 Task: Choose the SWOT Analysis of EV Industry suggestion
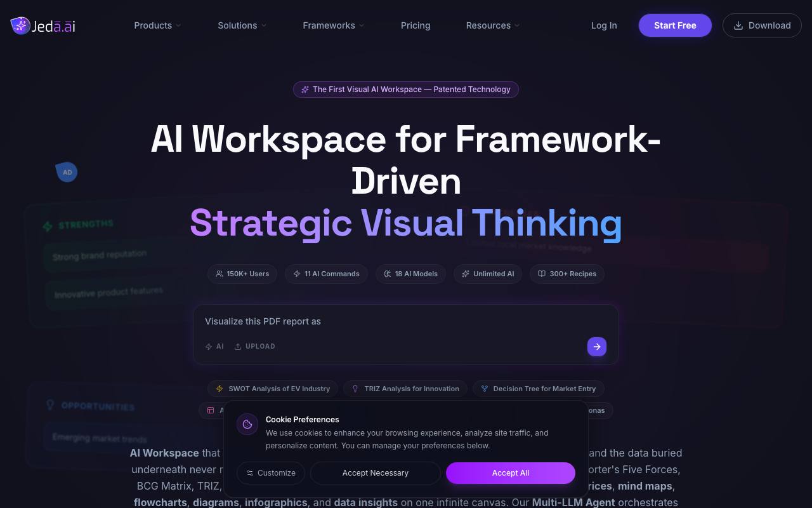point(273,389)
